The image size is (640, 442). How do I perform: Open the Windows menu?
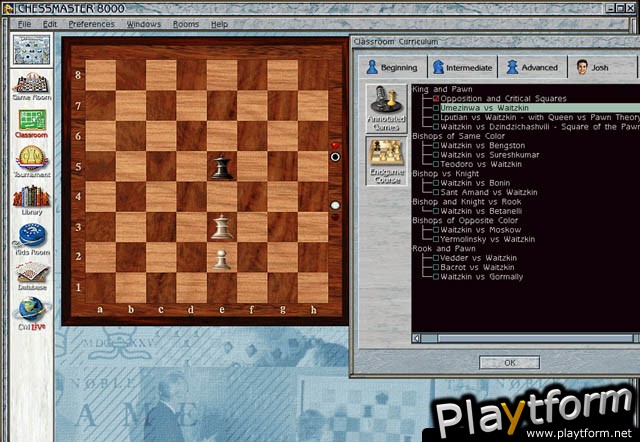point(144,24)
